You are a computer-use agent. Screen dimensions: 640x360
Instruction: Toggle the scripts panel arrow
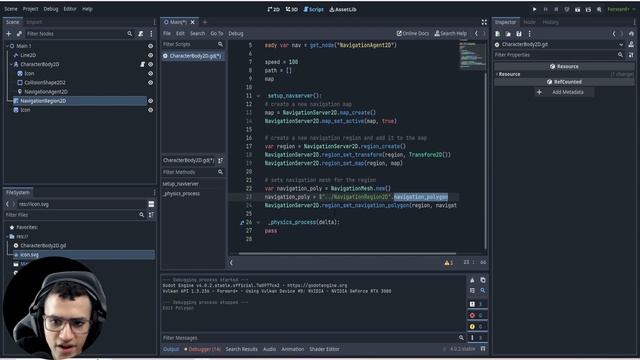pyautogui.click(x=231, y=263)
